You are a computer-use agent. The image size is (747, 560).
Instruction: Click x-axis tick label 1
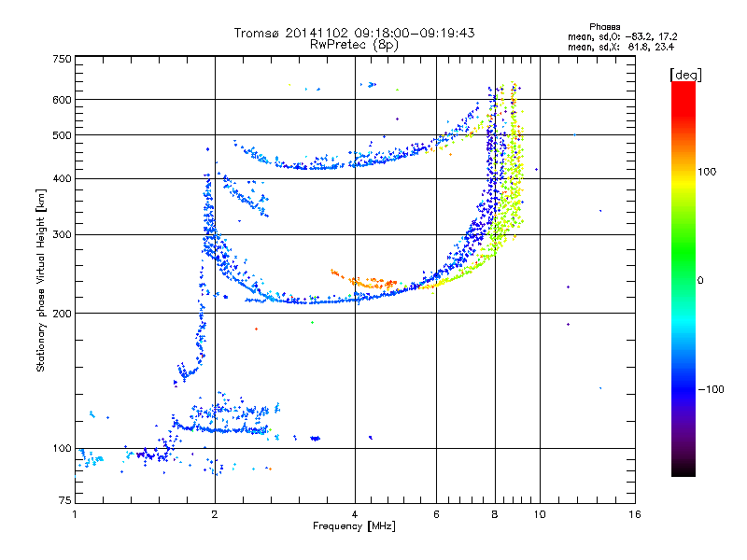(76, 514)
